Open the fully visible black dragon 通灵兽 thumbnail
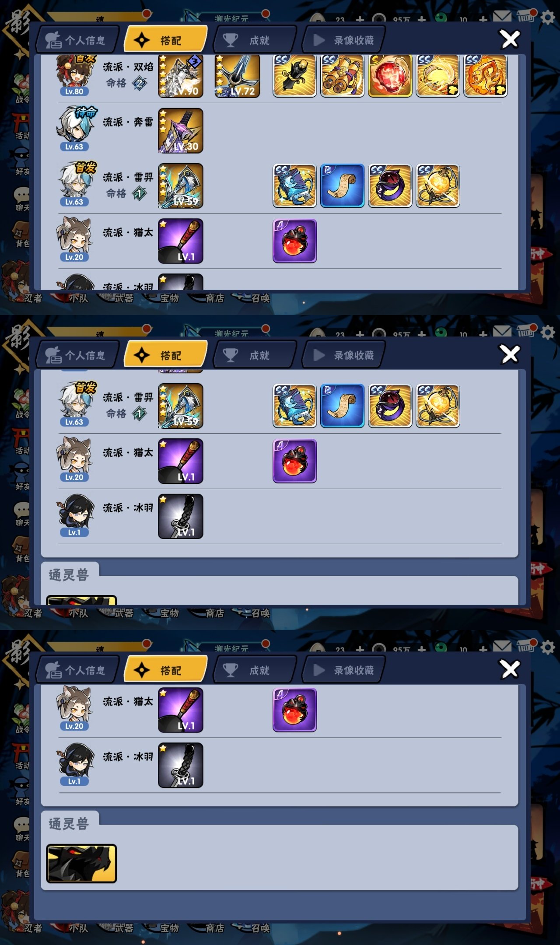Image resolution: width=560 pixels, height=945 pixels. [81, 864]
